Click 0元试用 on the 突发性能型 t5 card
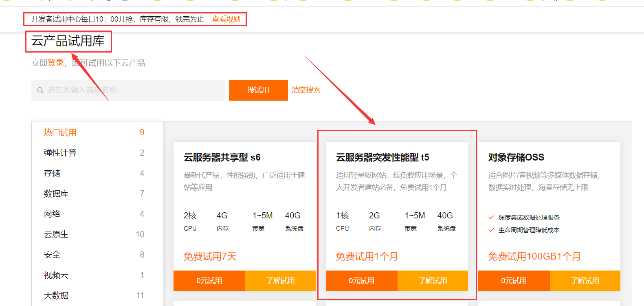Viewport: 644px width, 306px height. point(362,281)
